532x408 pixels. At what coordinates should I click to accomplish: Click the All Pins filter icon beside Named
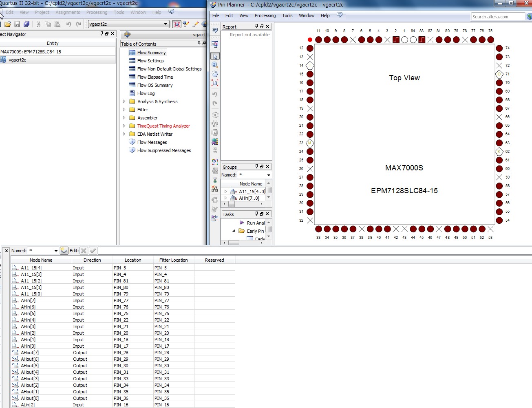(64, 251)
